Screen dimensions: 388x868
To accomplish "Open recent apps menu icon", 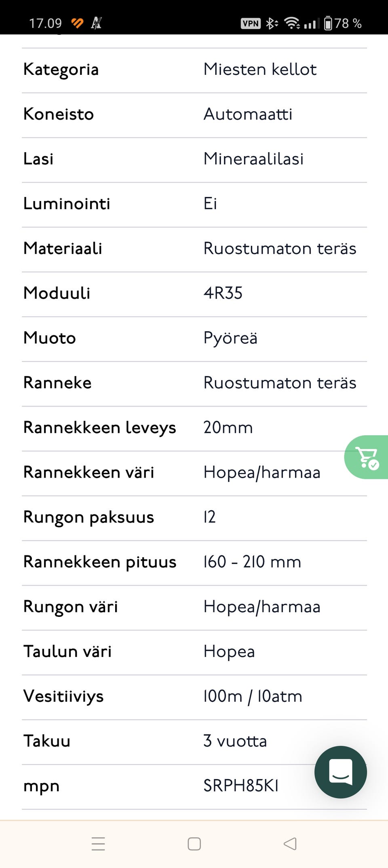I will [x=98, y=844].
